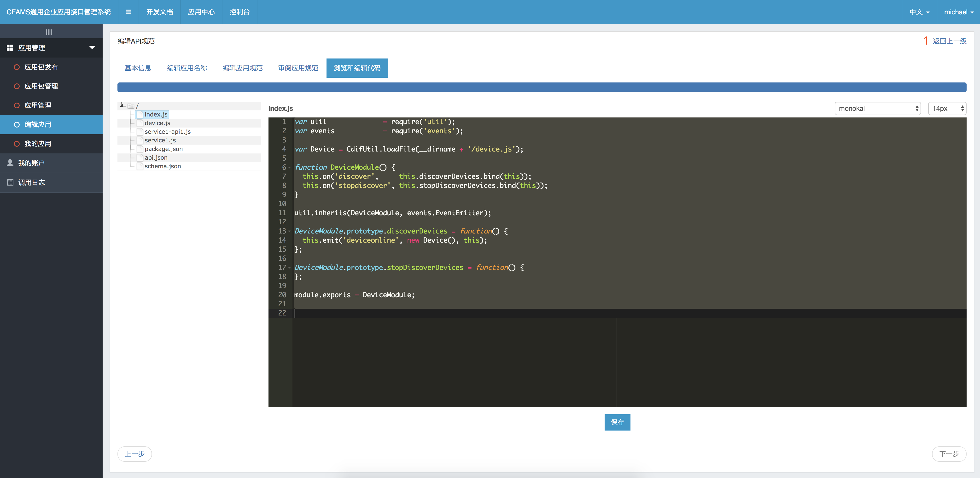Open the 应用中心 menu item
The width and height of the screenshot is (980, 478).
click(x=201, y=12)
